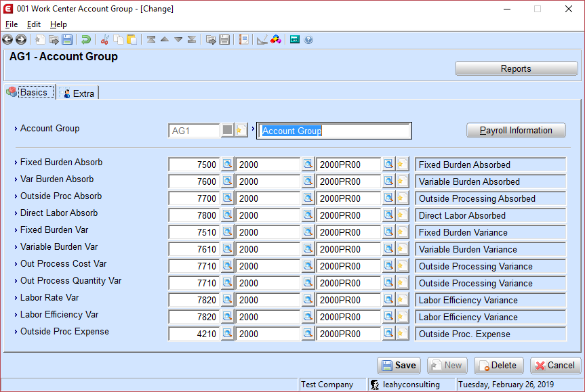Switch to the Extra tab

coord(78,93)
